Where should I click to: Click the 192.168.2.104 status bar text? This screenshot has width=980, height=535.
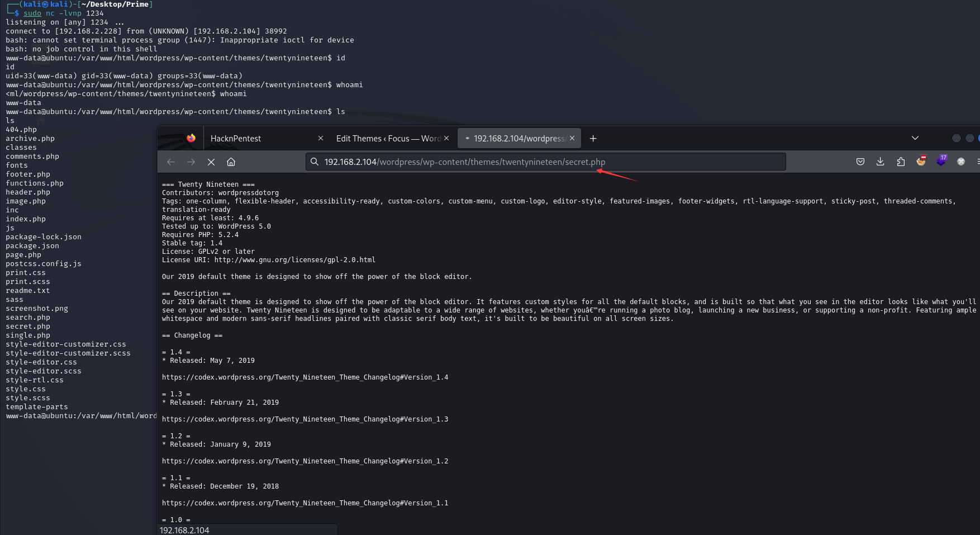[184, 530]
